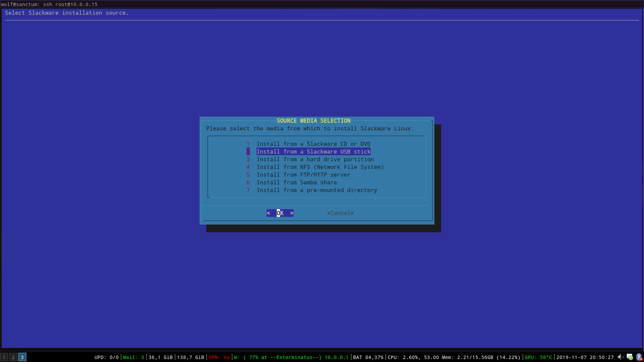Viewport: 644px width, 362px height.
Task: Click the Please select the media prompt text
Action: point(310,128)
